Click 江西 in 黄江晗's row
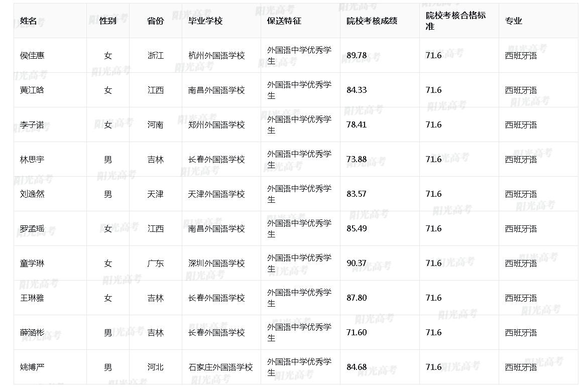The height and width of the screenshot is (392, 584). tap(155, 90)
